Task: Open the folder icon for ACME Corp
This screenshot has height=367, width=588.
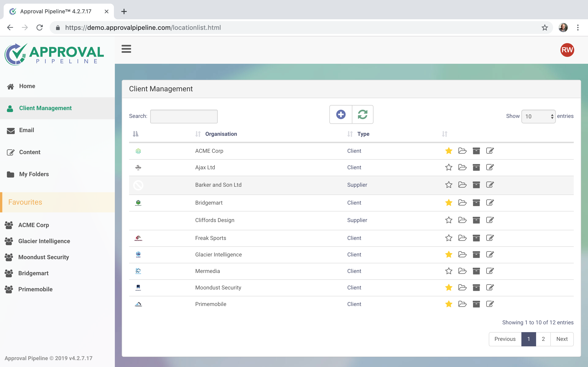Action: [x=462, y=151]
